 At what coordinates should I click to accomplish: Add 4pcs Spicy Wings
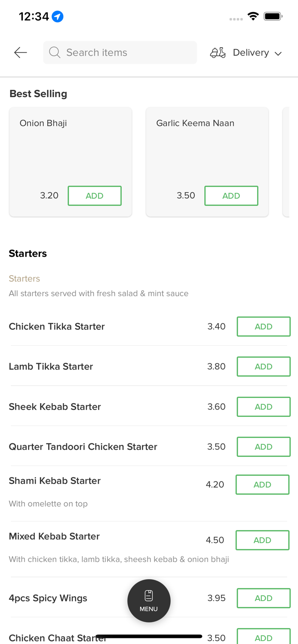(263, 598)
